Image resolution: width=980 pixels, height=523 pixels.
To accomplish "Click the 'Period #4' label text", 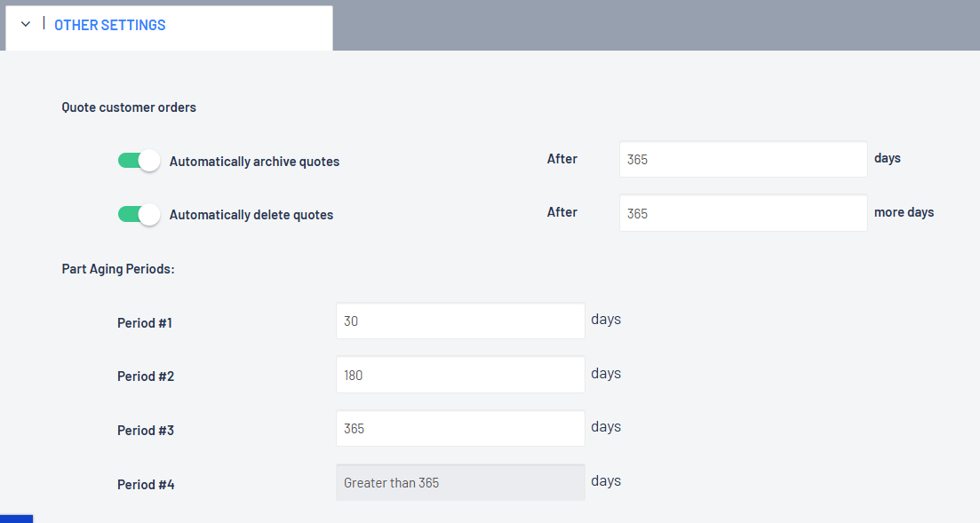I will [146, 485].
